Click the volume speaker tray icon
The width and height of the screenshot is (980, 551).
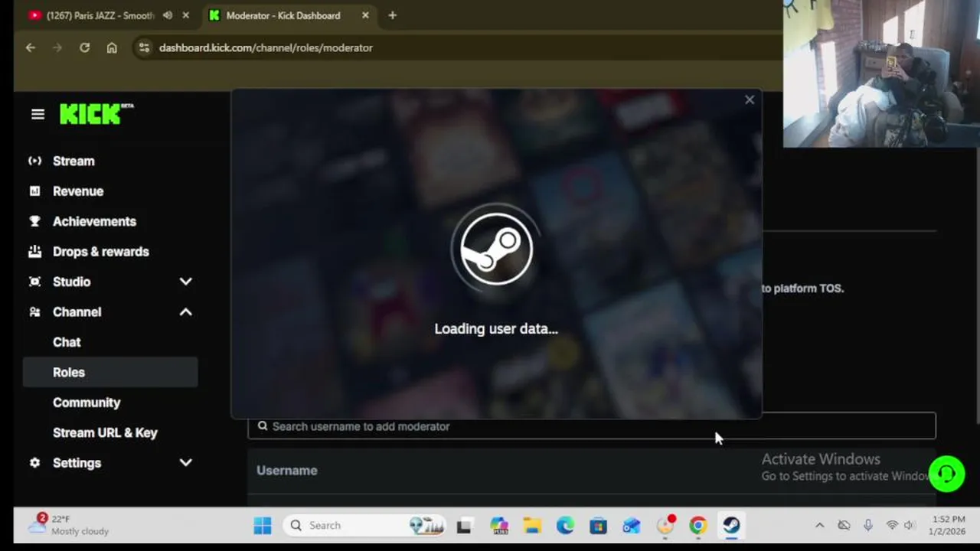pyautogui.click(x=909, y=526)
